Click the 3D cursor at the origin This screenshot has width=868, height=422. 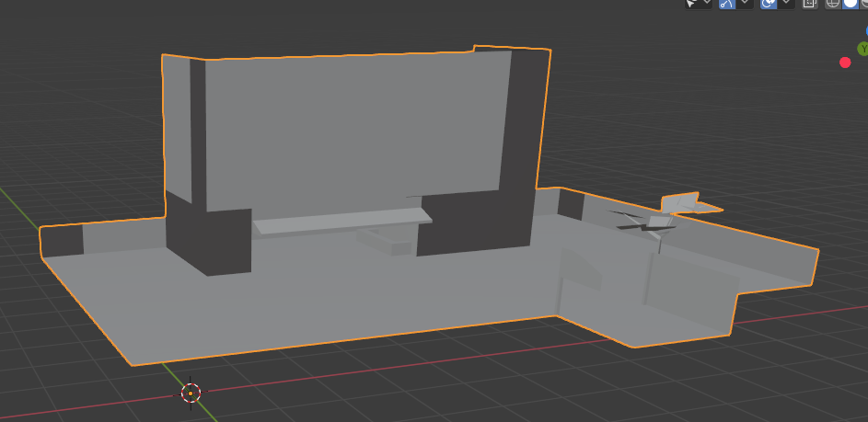coord(191,393)
